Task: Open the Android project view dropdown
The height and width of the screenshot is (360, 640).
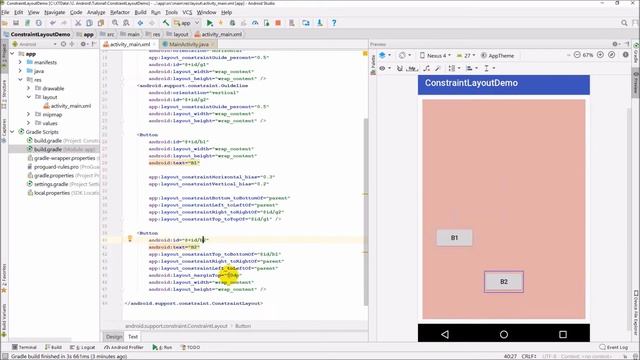Action: tap(34, 44)
